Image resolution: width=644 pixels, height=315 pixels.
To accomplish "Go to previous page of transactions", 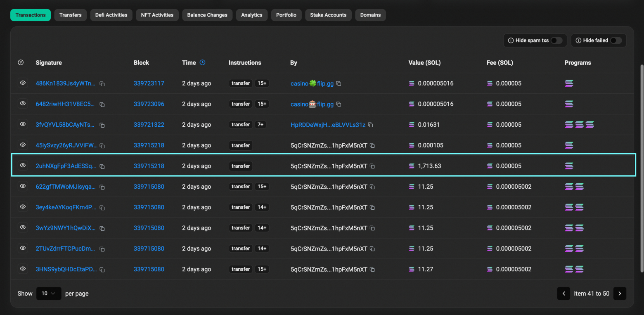I will point(563,294).
